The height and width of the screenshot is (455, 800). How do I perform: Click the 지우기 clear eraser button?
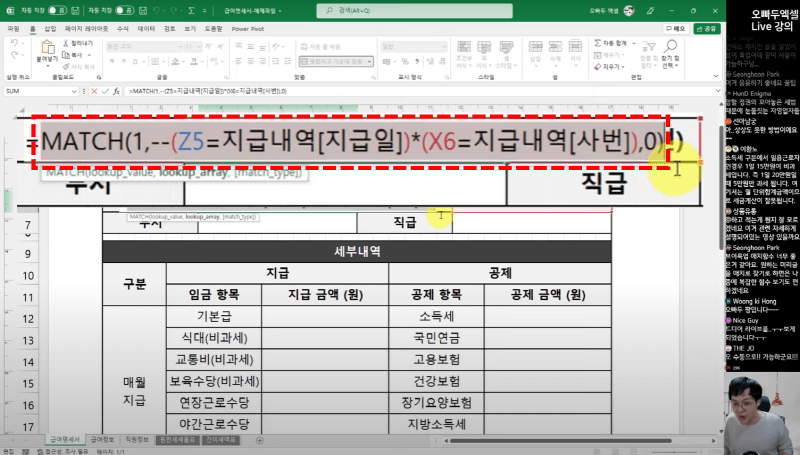[609, 67]
